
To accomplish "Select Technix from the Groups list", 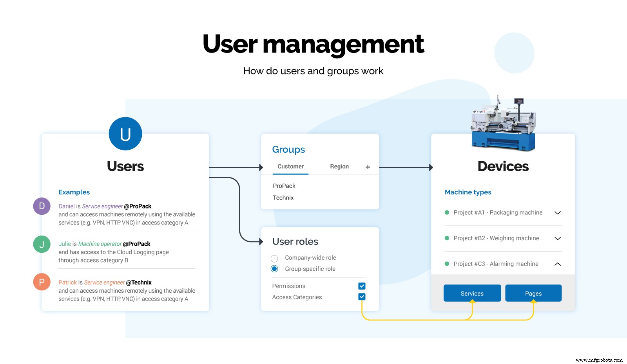I will click(283, 197).
